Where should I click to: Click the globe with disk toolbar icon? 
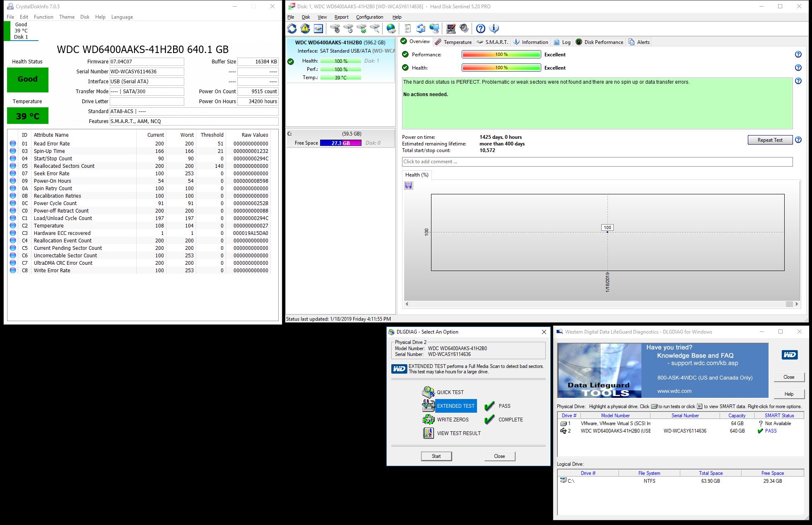coord(391,29)
